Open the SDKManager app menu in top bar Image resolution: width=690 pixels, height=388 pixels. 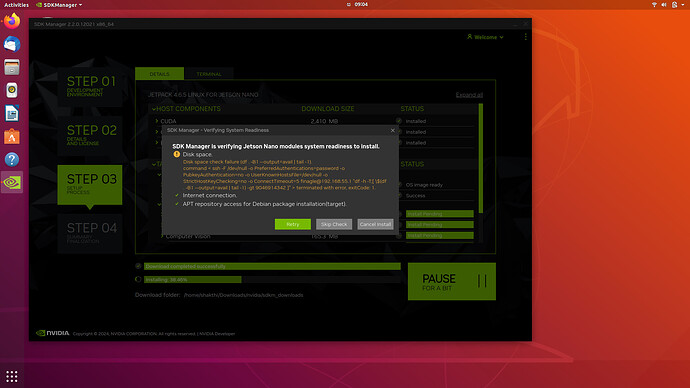click(x=59, y=5)
